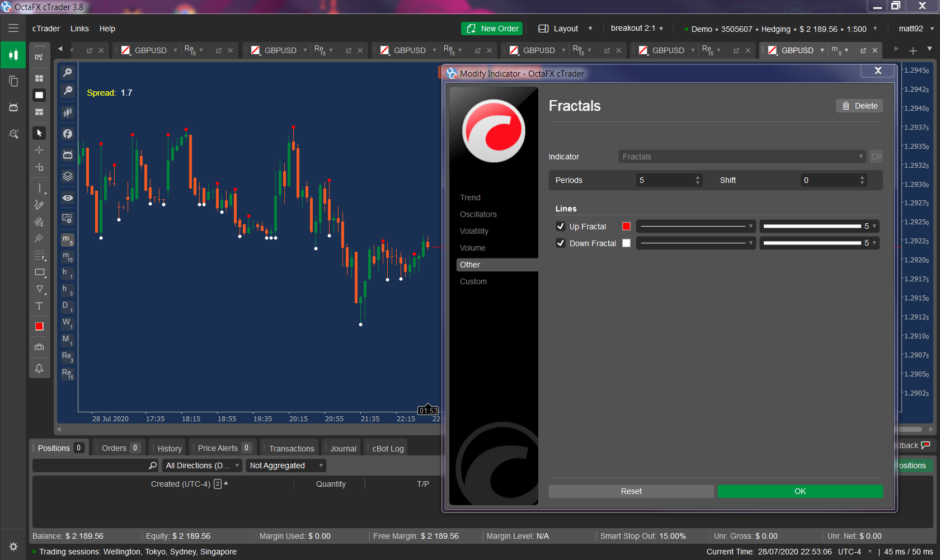Image resolution: width=940 pixels, height=560 pixels.
Task: Open Down Fractal line style dropdown
Action: (x=696, y=243)
